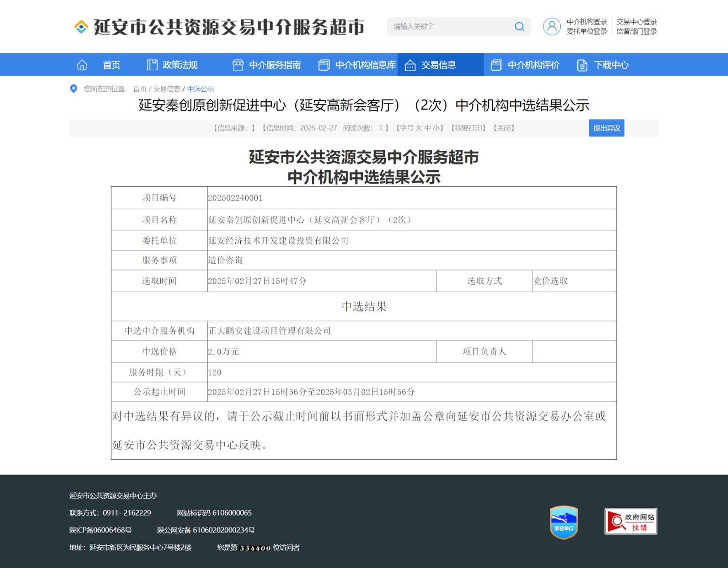Open the 监督部门登录 link
Viewport: 728px width, 568px height.
(636, 31)
